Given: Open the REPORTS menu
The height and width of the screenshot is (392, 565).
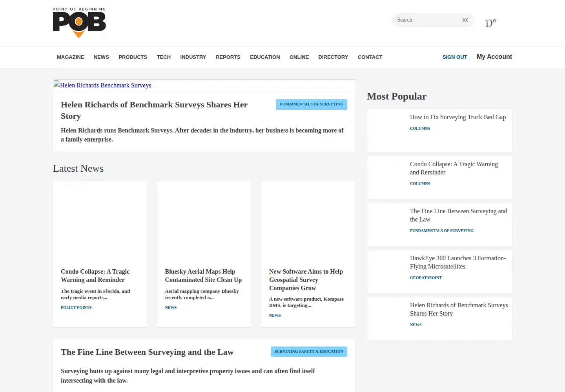Looking at the screenshot, I should pyautogui.click(x=228, y=57).
